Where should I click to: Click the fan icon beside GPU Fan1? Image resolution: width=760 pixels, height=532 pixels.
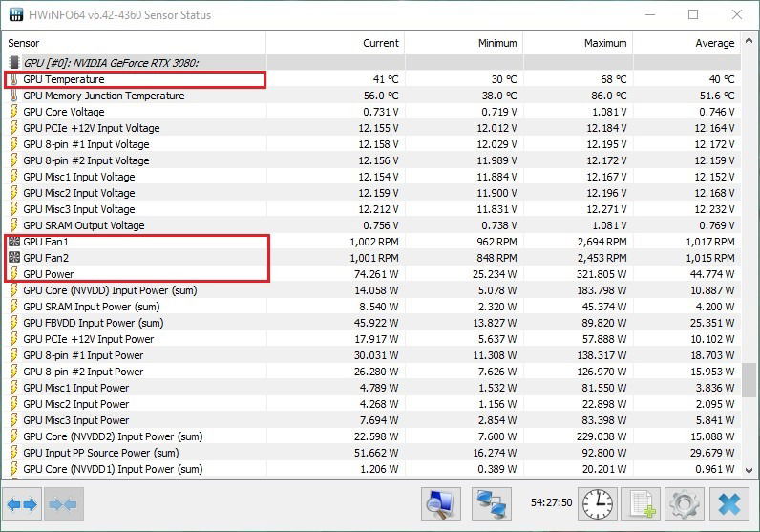[14, 241]
